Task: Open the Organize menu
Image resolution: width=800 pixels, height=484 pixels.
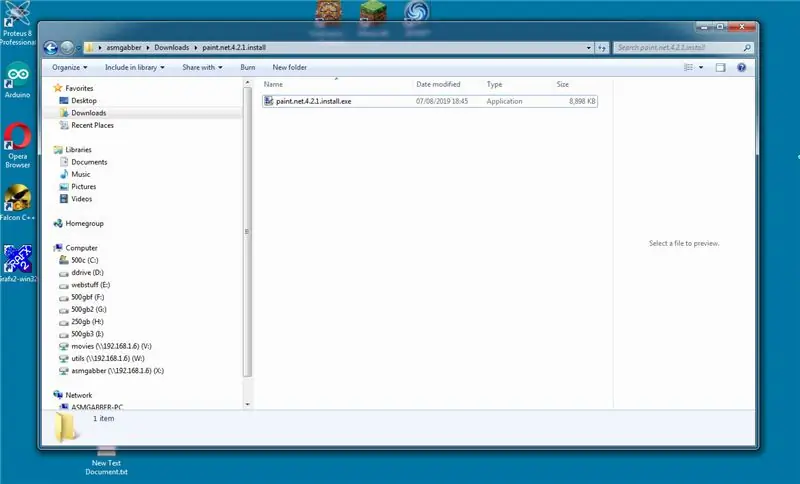Action: point(69,67)
